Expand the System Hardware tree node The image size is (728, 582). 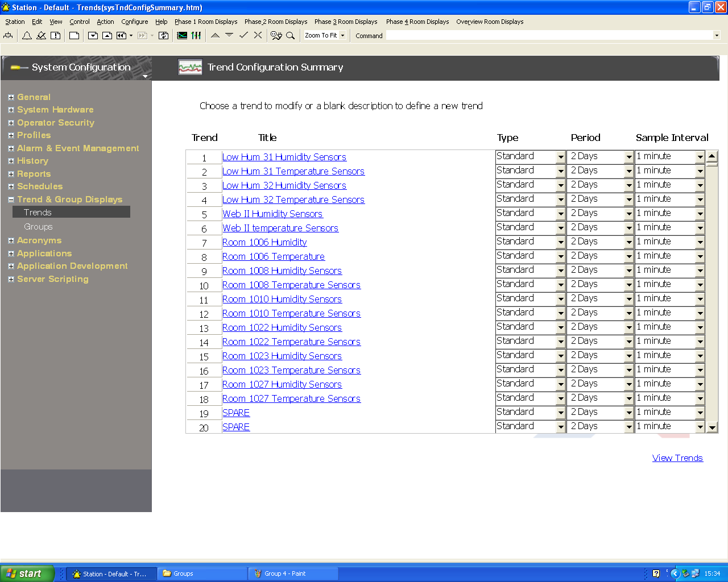pyautogui.click(x=11, y=110)
